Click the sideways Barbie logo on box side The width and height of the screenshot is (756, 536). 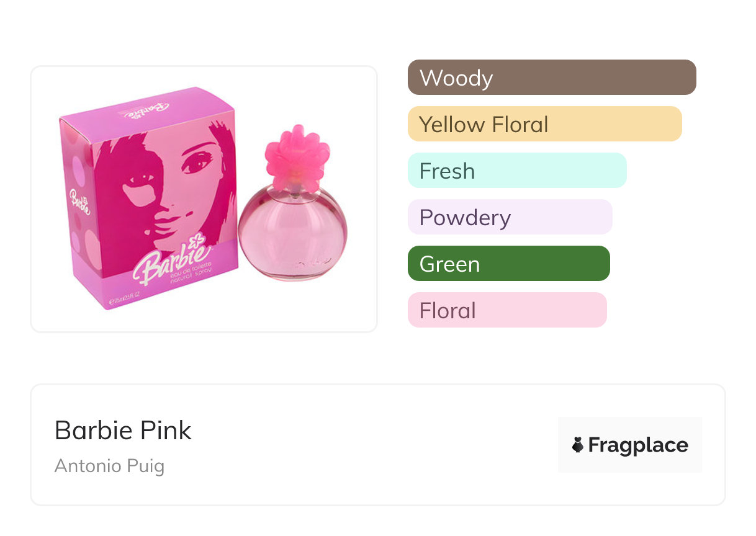[79, 202]
